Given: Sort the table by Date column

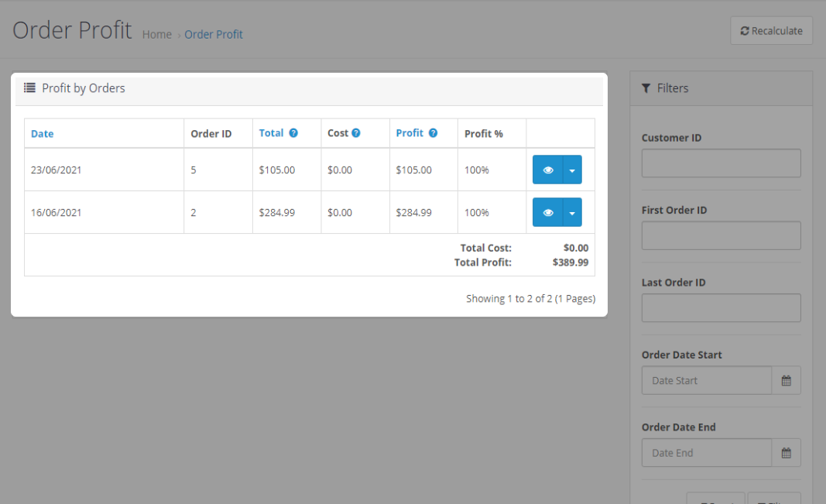Looking at the screenshot, I should [x=43, y=134].
